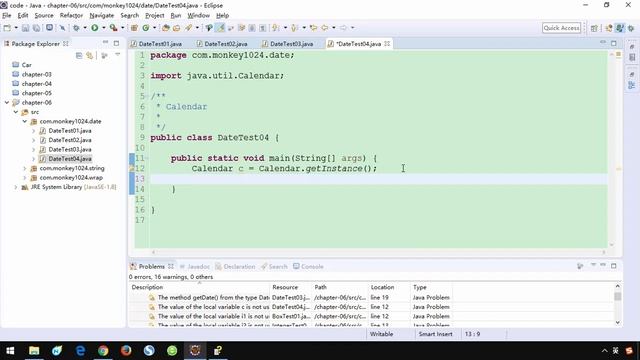640x360 pixels.
Task: Click the Debug bug icon
Action: (76, 28)
